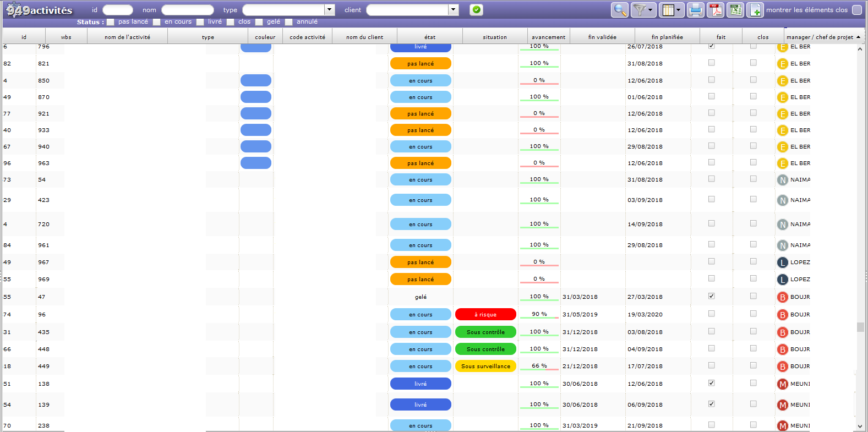Toggle 'montrer les éléments clos' checkbox
The image size is (868, 432).
(857, 10)
